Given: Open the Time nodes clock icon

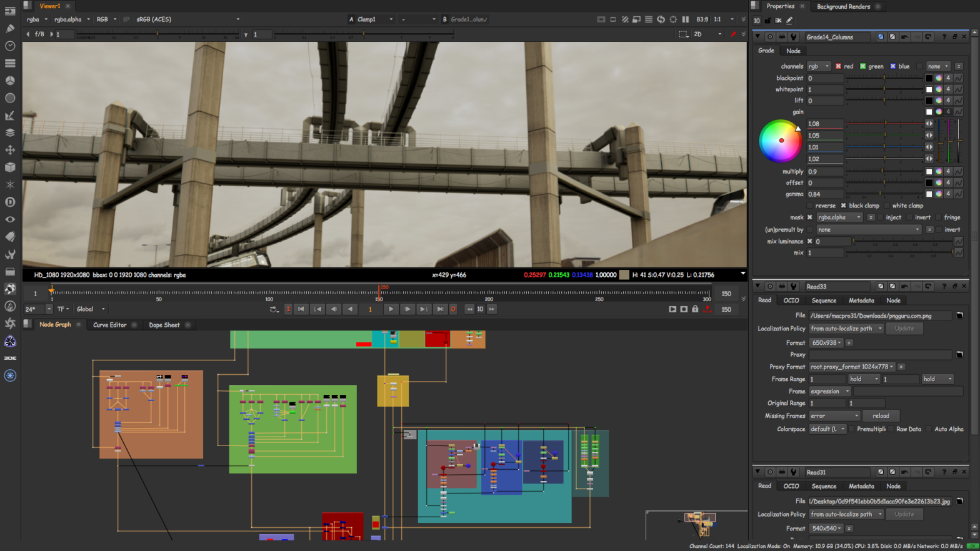Looking at the screenshot, I should tap(10, 46).
